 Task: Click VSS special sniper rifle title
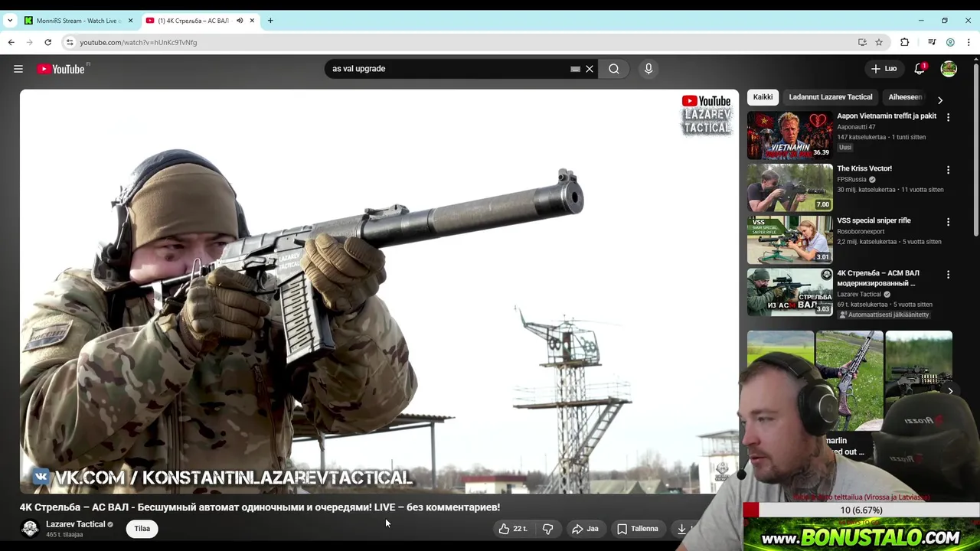point(874,220)
